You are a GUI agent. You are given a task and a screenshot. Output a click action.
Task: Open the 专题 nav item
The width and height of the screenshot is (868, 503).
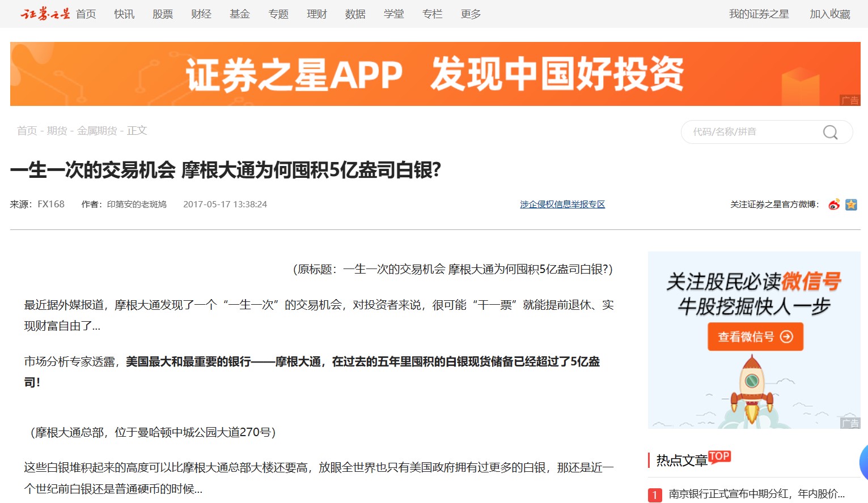[278, 14]
